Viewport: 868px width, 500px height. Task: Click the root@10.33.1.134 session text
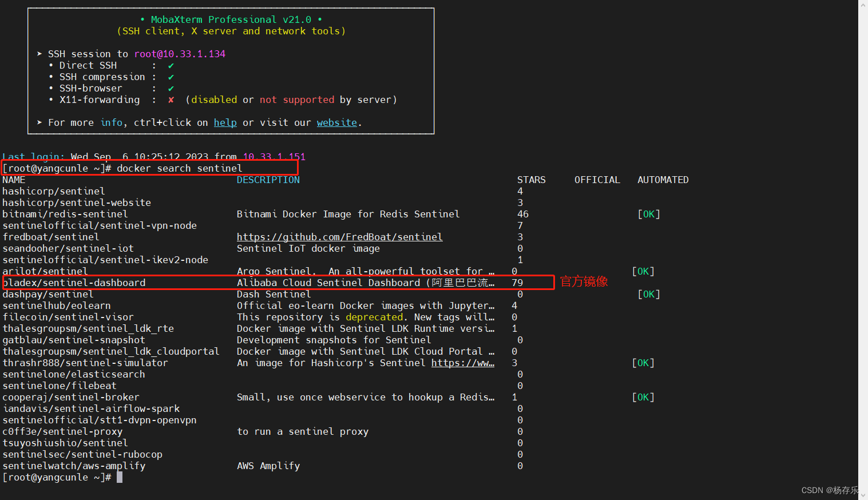coord(180,54)
